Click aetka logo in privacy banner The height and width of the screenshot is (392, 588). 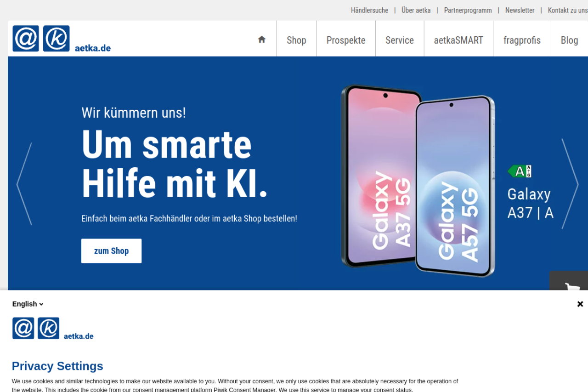point(53,329)
